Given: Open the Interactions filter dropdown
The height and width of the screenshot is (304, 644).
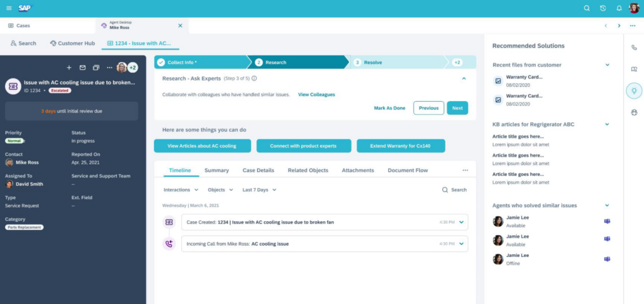Looking at the screenshot, I should coord(180,190).
